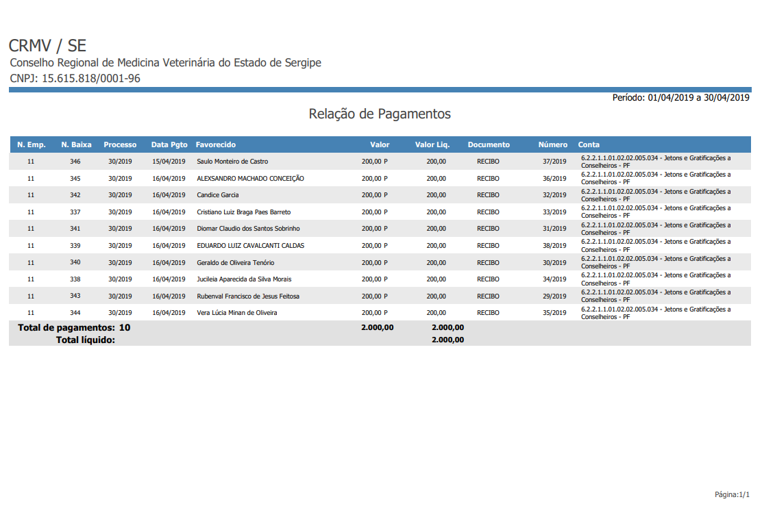Screen dimensions: 762x532
Task: Click the 'Período' date range text
Action: pyautogui.click(x=680, y=98)
